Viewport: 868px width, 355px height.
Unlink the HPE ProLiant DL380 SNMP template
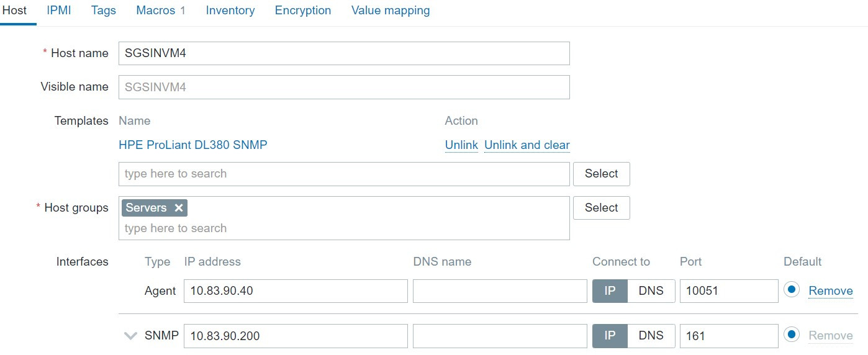tap(461, 145)
